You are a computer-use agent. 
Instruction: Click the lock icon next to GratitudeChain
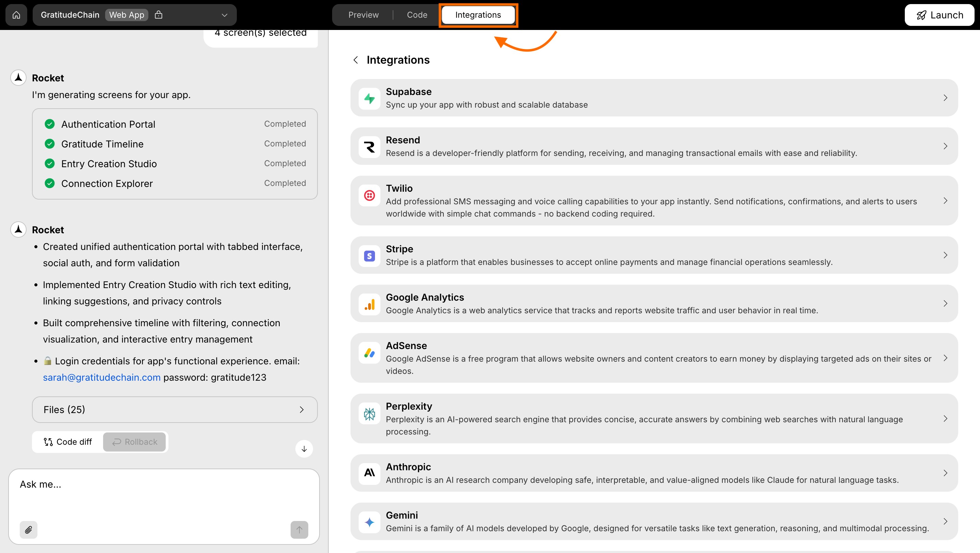pyautogui.click(x=159, y=15)
